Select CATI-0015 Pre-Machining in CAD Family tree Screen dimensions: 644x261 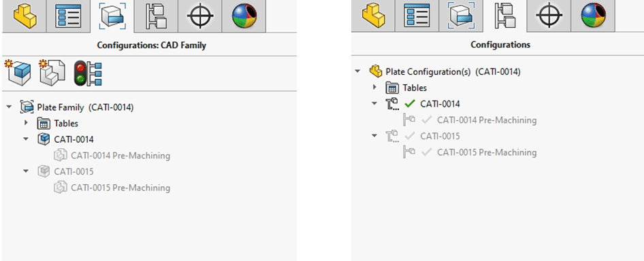[x=120, y=188]
